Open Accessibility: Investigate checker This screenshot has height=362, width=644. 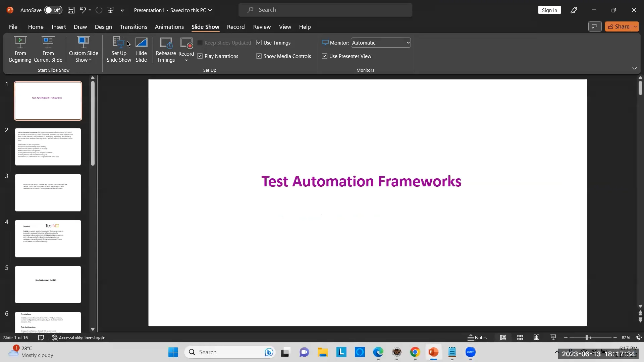[x=78, y=338]
